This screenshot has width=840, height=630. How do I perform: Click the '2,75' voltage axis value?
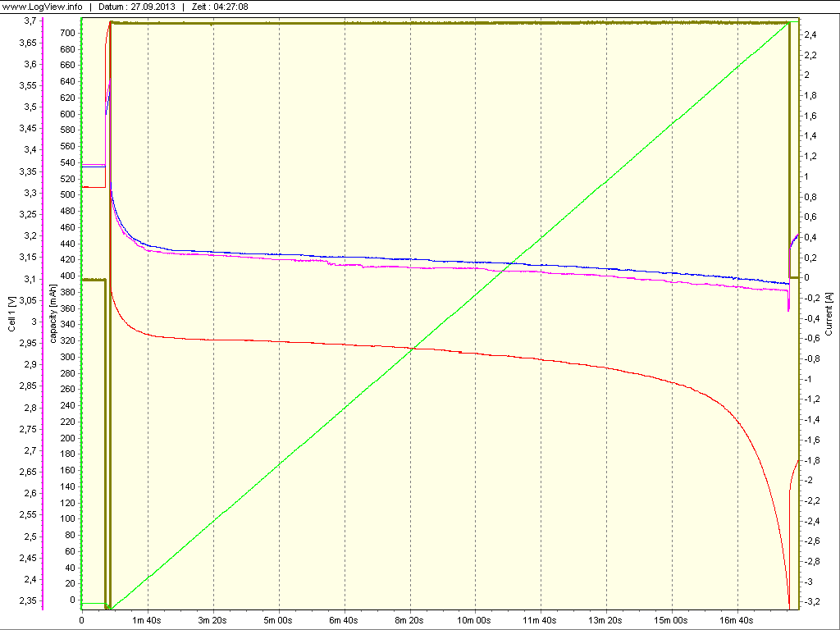tap(29, 429)
